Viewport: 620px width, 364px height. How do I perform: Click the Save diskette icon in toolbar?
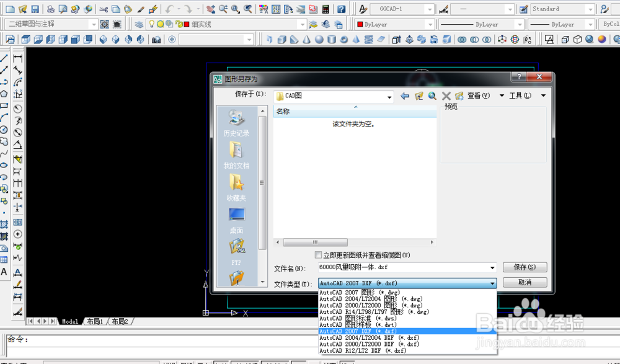pyautogui.click(x=35, y=9)
